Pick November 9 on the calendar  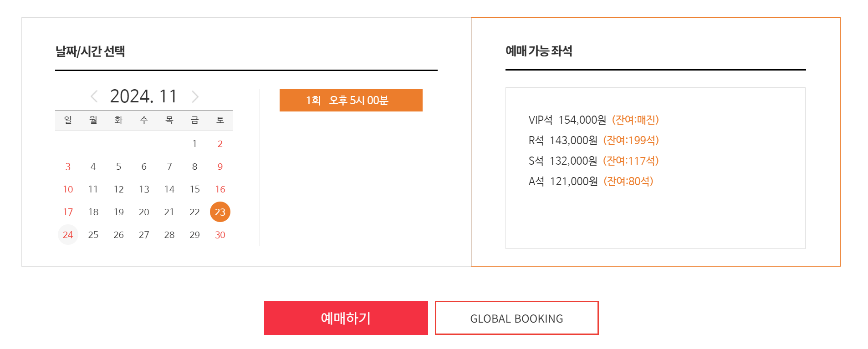click(220, 166)
